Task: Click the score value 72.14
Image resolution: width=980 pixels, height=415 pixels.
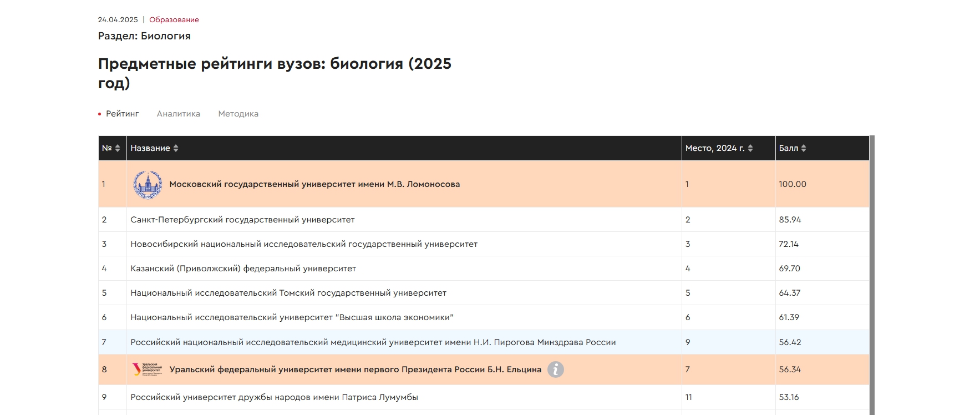Action: coord(789,244)
